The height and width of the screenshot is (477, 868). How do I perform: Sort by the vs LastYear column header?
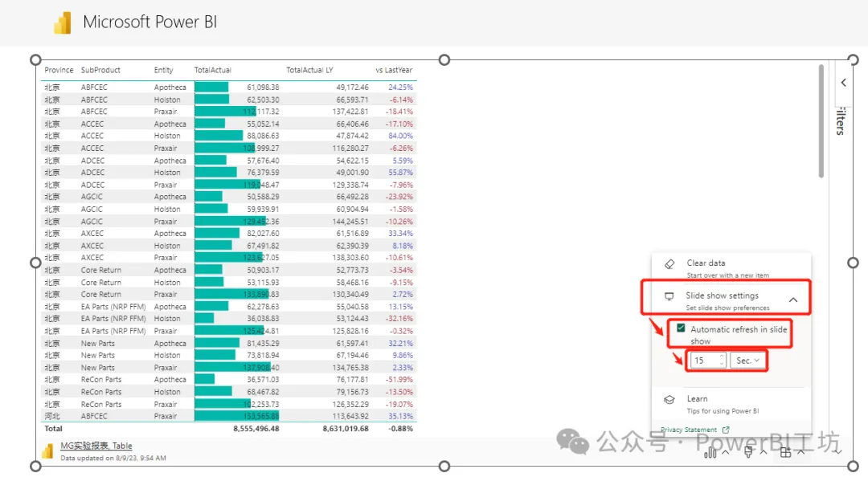394,71
